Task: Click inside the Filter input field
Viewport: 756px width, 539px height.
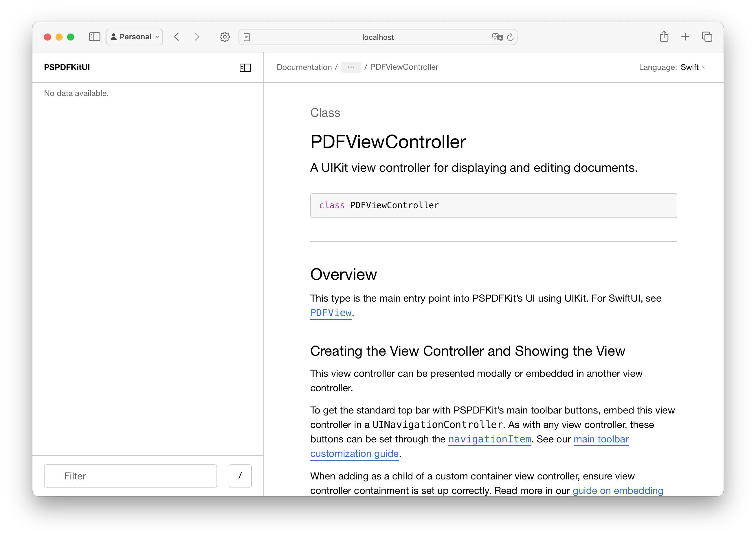Action: pyautogui.click(x=133, y=476)
